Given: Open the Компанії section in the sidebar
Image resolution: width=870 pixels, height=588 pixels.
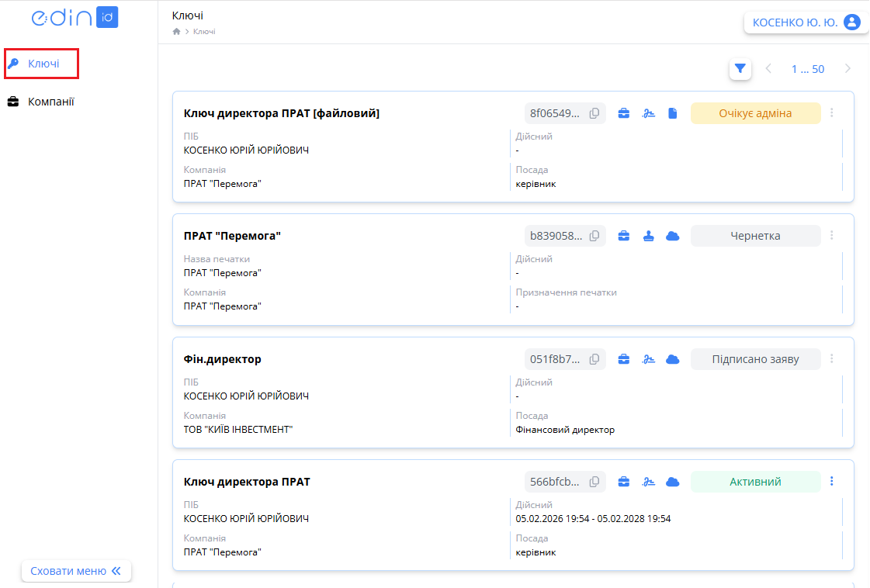Looking at the screenshot, I should 50,102.
